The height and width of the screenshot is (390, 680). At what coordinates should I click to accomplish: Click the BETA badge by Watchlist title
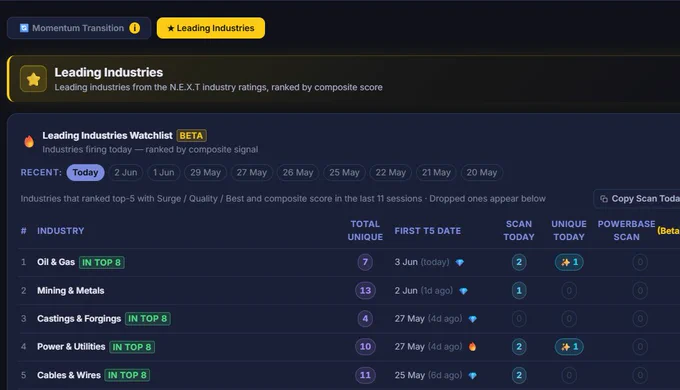point(191,136)
